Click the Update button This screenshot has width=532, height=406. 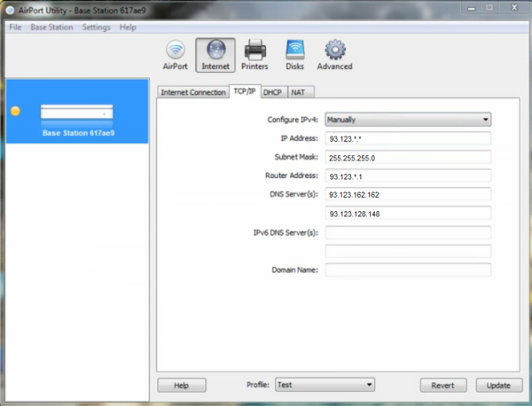tap(498, 386)
